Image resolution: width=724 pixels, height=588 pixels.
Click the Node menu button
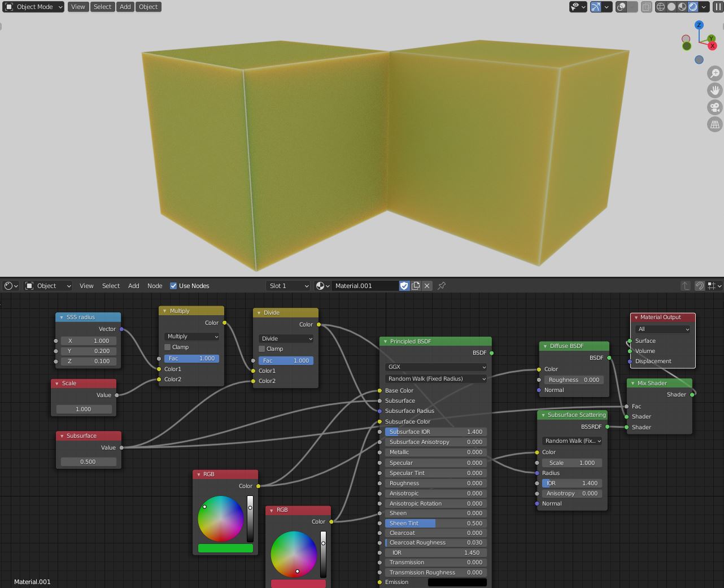(x=155, y=286)
